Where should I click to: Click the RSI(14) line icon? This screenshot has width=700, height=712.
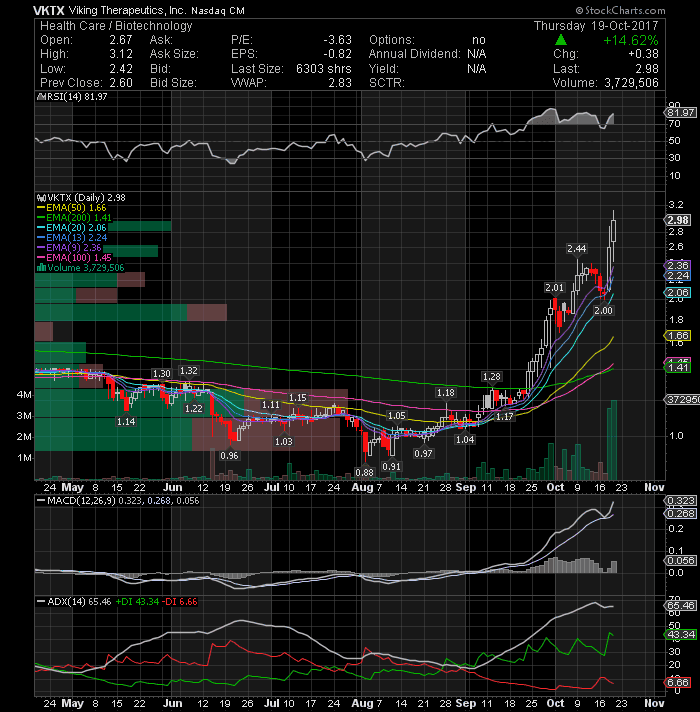[40, 97]
